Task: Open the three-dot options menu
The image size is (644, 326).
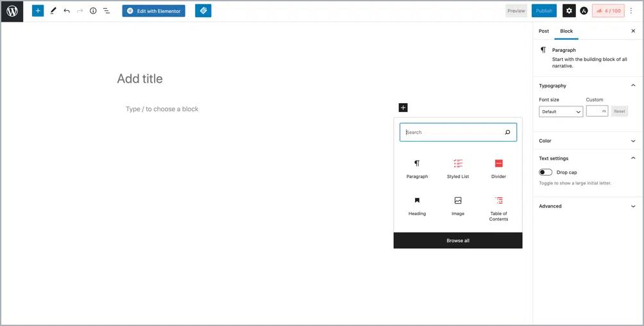Action: (631, 11)
